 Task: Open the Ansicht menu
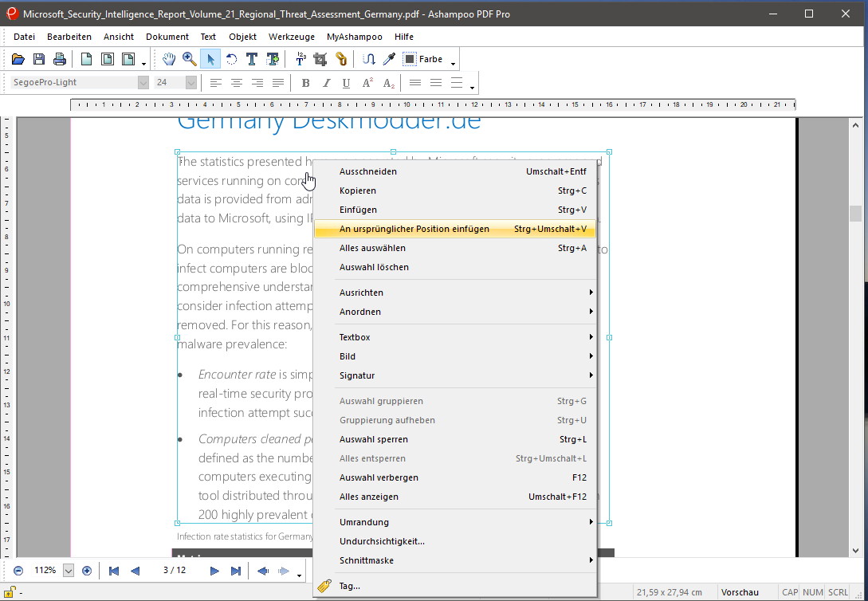click(119, 37)
